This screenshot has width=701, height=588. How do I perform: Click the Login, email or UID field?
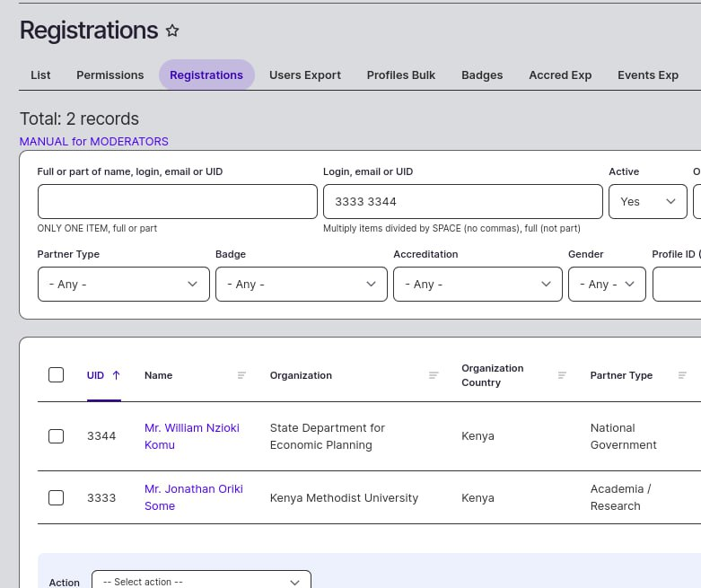tap(463, 202)
